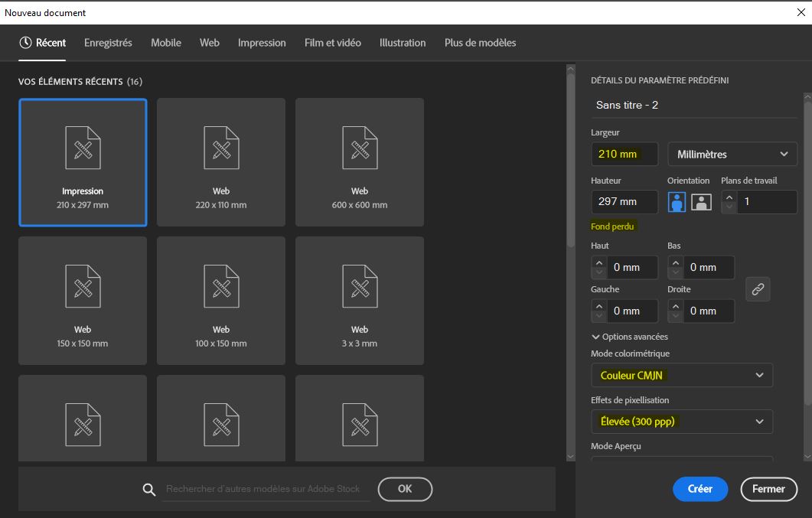812x518 pixels.
Task: Click the Bas bleed field
Action: [709, 268]
